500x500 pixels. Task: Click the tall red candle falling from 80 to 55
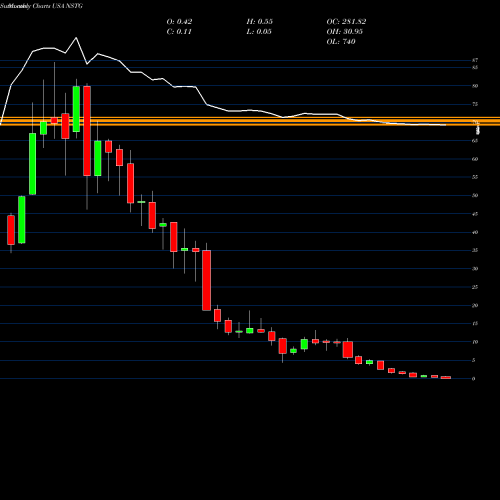[87, 131]
